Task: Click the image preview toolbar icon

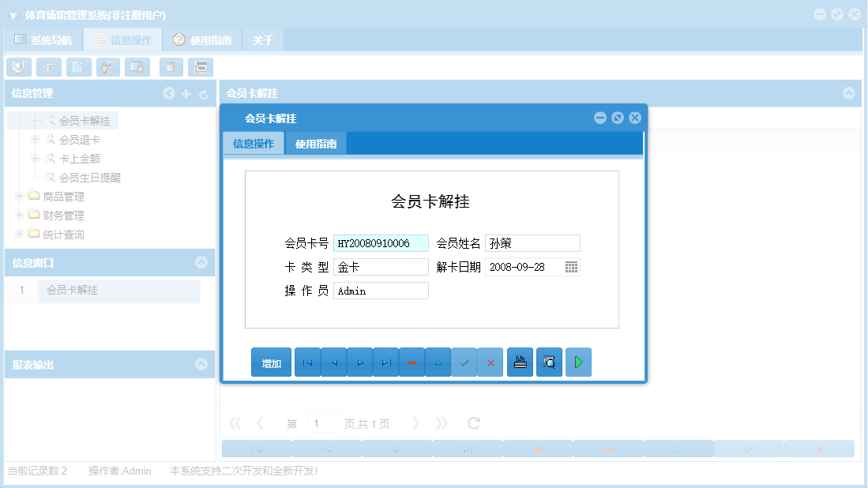Action: (136, 67)
